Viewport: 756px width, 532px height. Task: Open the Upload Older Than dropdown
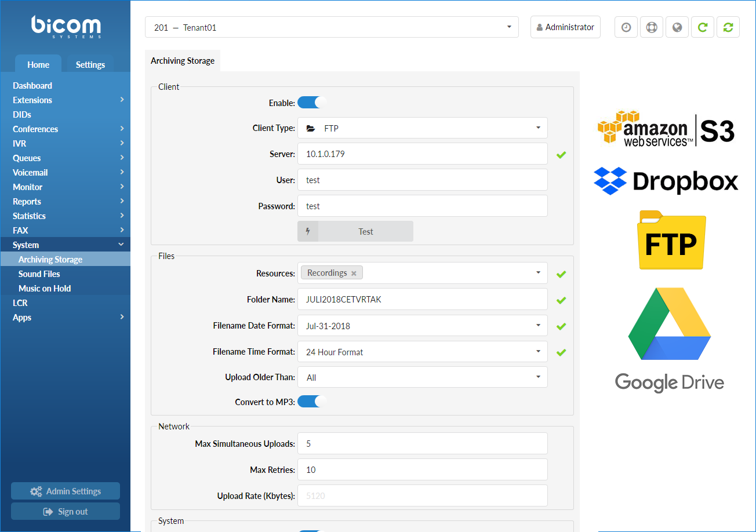point(423,377)
